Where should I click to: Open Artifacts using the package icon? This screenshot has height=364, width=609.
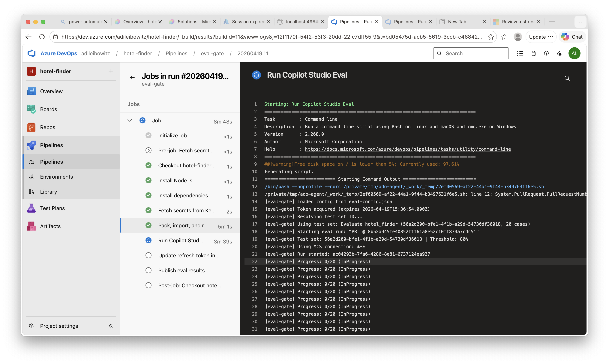pos(31,226)
